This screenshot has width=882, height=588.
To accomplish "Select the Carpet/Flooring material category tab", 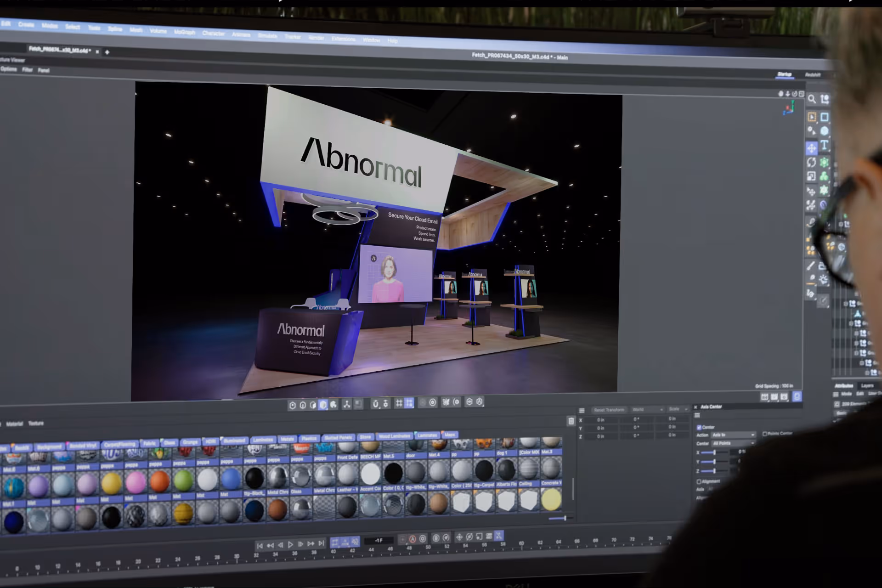I will coord(119,444).
